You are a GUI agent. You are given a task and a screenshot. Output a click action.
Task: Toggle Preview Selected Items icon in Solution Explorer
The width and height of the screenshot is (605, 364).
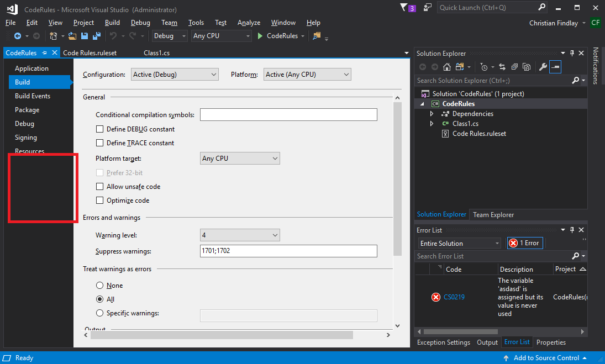pyautogui.click(x=555, y=67)
